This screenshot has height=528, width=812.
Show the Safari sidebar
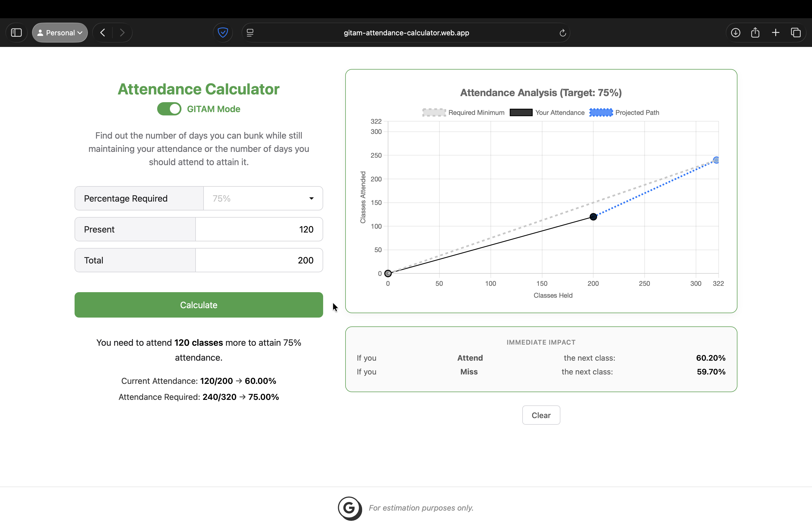[x=16, y=33]
